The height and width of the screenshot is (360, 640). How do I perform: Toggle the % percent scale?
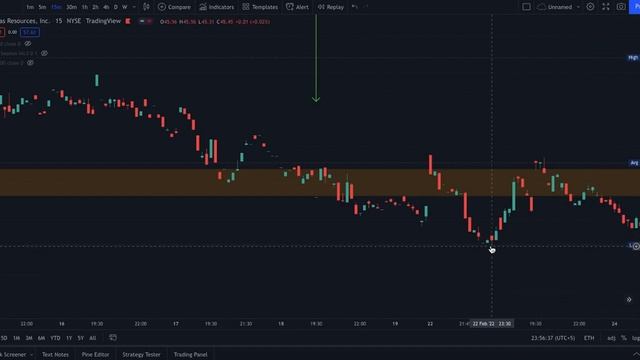[x=623, y=338]
